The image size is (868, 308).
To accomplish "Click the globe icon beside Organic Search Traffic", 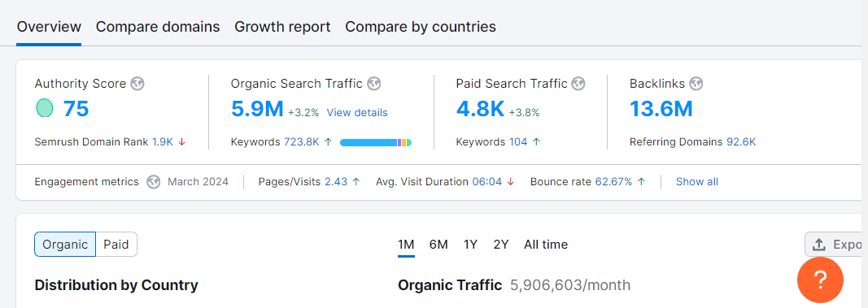I will coord(374,84).
